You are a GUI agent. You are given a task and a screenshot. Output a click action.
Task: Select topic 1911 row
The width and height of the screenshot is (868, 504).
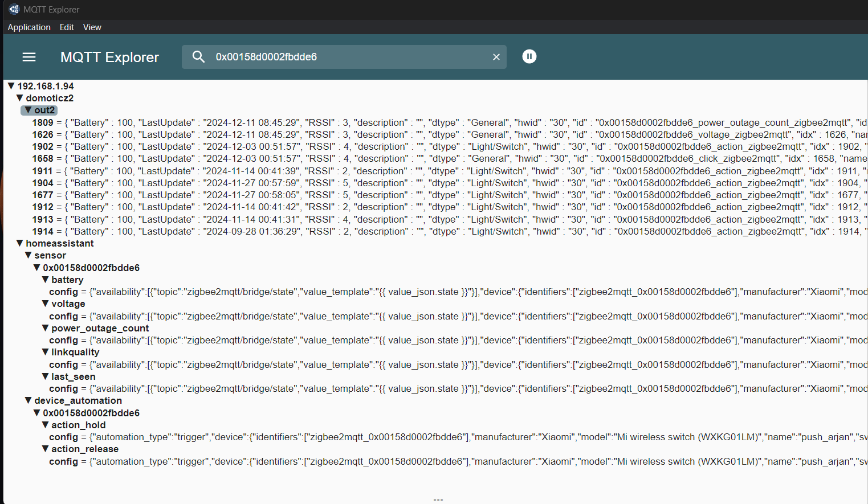tap(450, 171)
